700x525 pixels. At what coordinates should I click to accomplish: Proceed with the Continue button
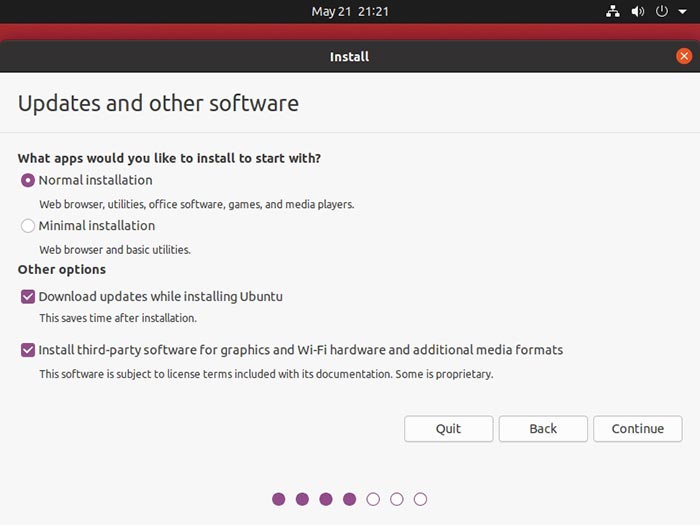638,429
